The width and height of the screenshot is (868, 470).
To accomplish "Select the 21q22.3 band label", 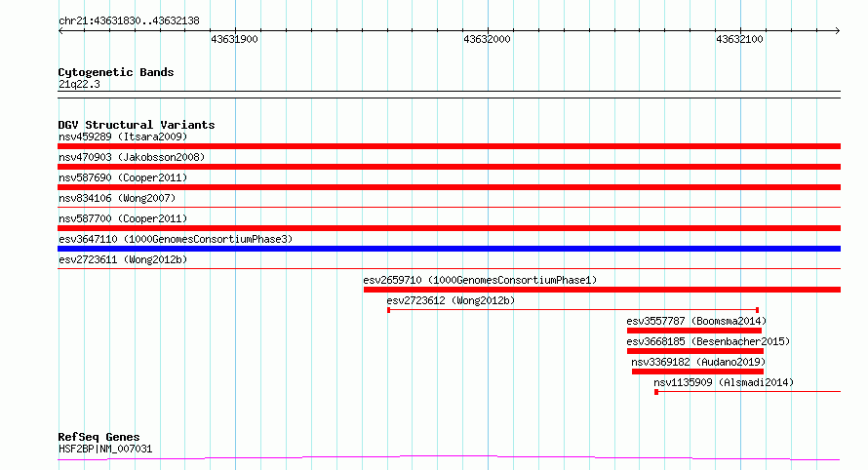I will pyautogui.click(x=79, y=84).
